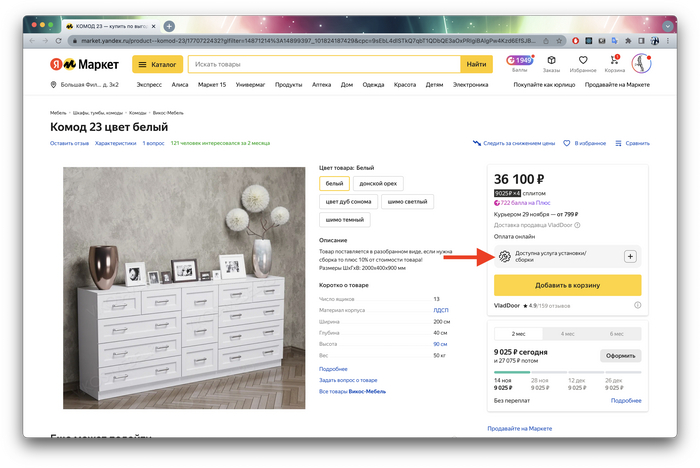Image resolution: width=700 pixels, height=468 pixels.
Task: Select the шимо светлый color option
Action: (407, 202)
